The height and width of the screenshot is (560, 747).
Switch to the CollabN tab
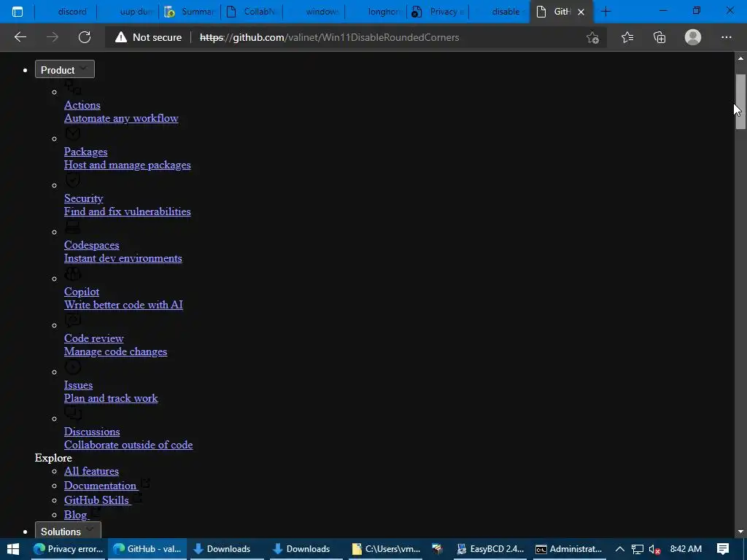(x=252, y=12)
